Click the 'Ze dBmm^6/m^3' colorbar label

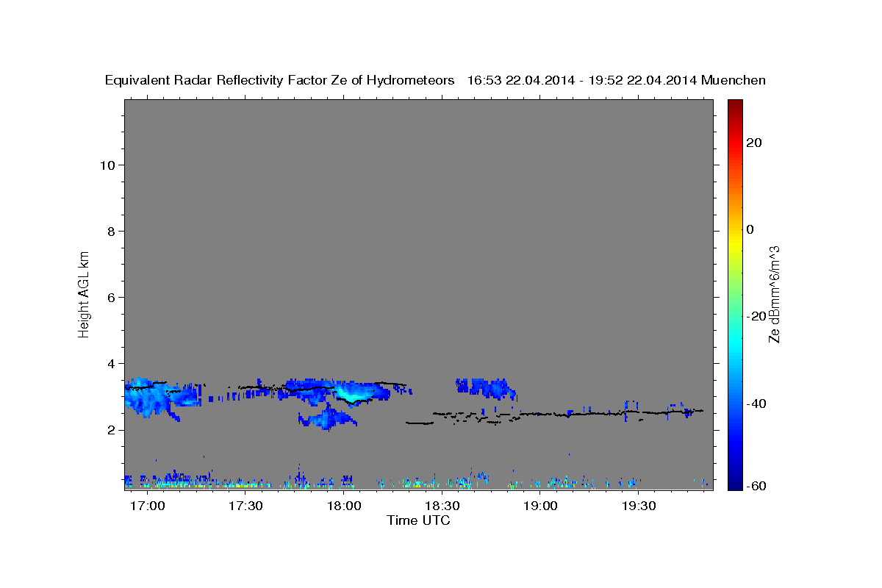point(774,294)
